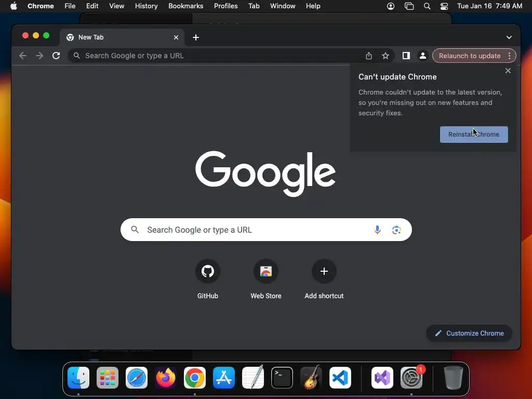The image size is (532, 399).
Task: Click the Reinstall Chrome button
Action: tap(474, 135)
